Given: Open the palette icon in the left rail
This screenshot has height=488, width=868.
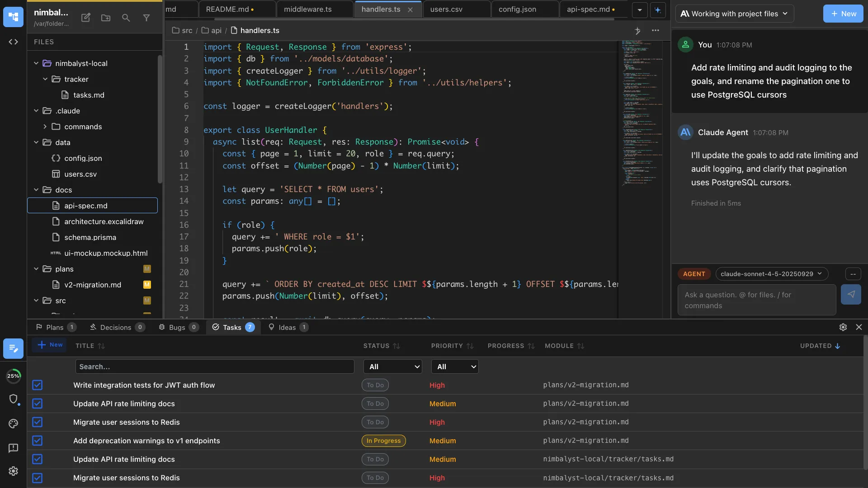Looking at the screenshot, I should tap(13, 424).
